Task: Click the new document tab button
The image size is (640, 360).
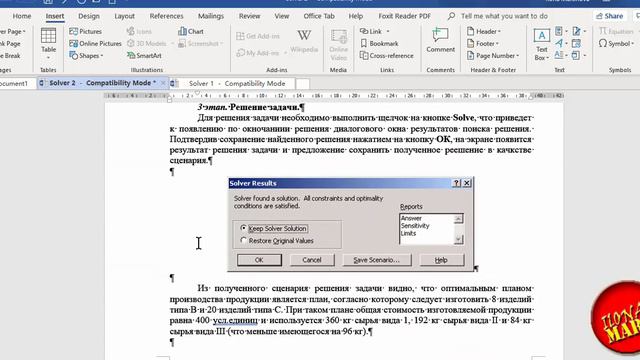Action: tap(302, 84)
